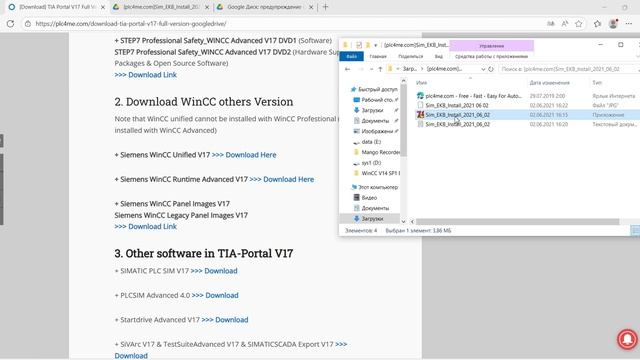The width and height of the screenshot is (640, 360).
Task: Sort files by Дата изменения column
Action: click(x=549, y=83)
